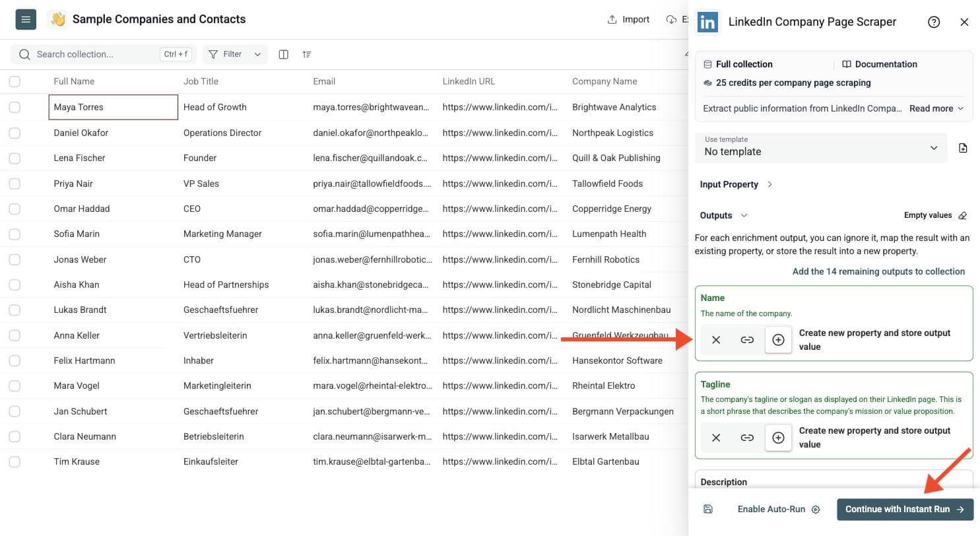Select plus icon for Tagline output
The image size is (980, 536).
click(778, 438)
